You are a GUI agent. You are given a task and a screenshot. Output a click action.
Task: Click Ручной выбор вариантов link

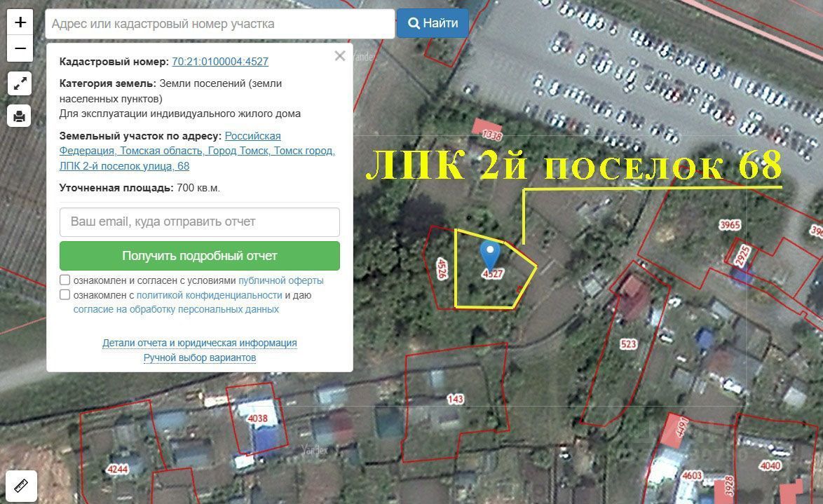coord(200,357)
